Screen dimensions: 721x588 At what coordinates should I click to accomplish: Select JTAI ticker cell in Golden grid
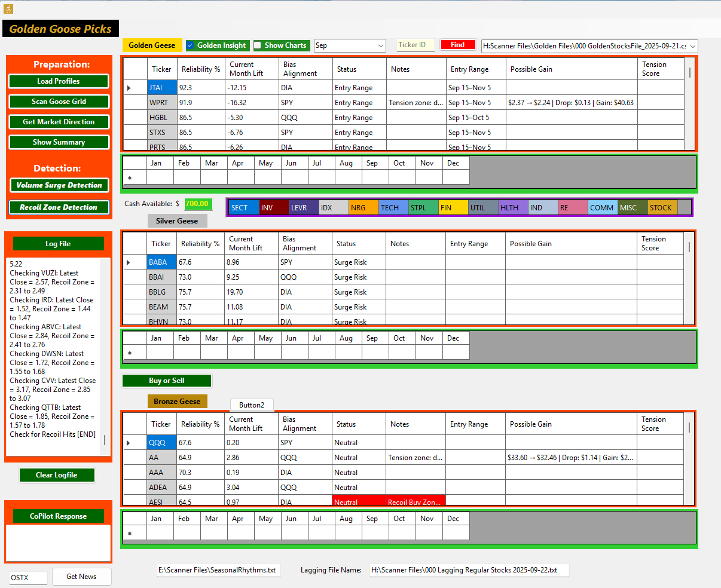162,88
